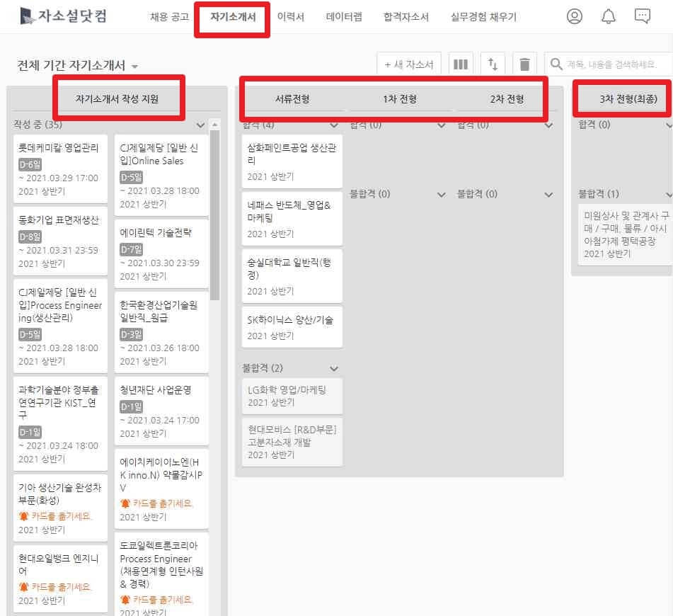673x616 pixels.
Task: Open the 전체 기간 자기소개서 dropdown
Action: [77, 65]
